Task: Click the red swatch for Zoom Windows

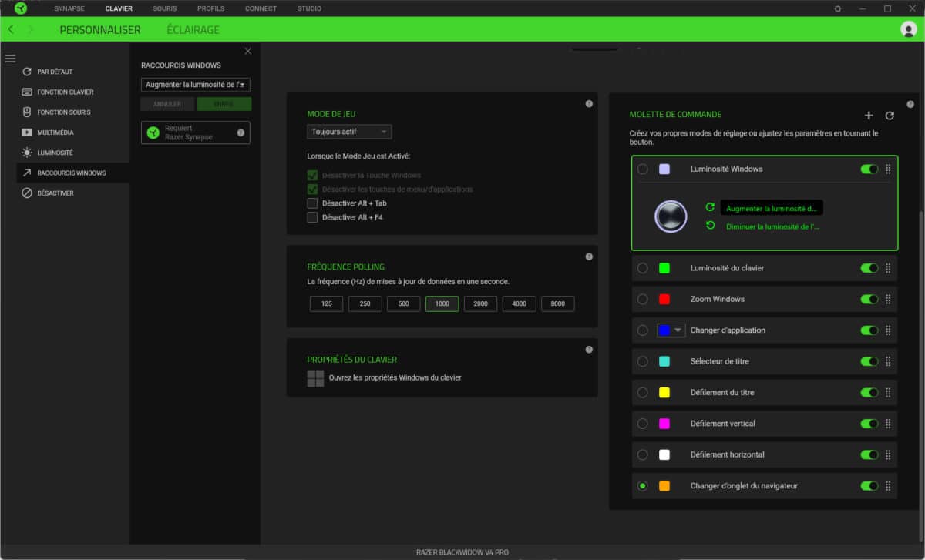Action: [664, 299]
